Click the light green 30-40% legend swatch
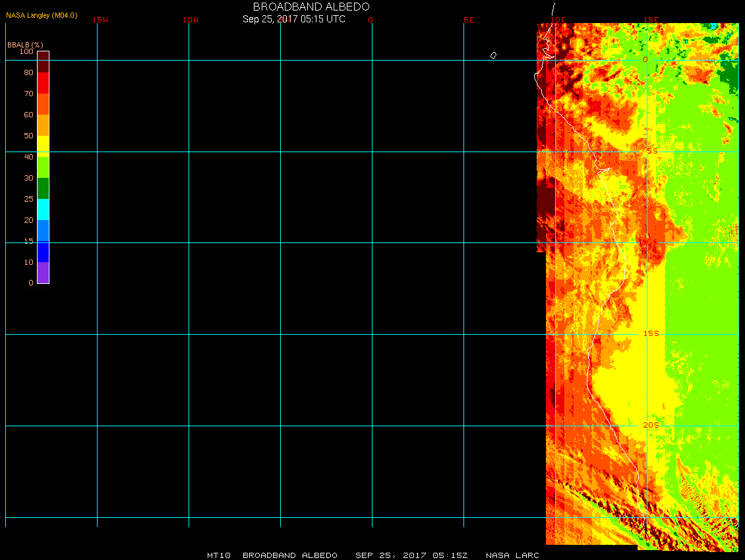The height and width of the screenshot is (560, 745). (43, 167)
